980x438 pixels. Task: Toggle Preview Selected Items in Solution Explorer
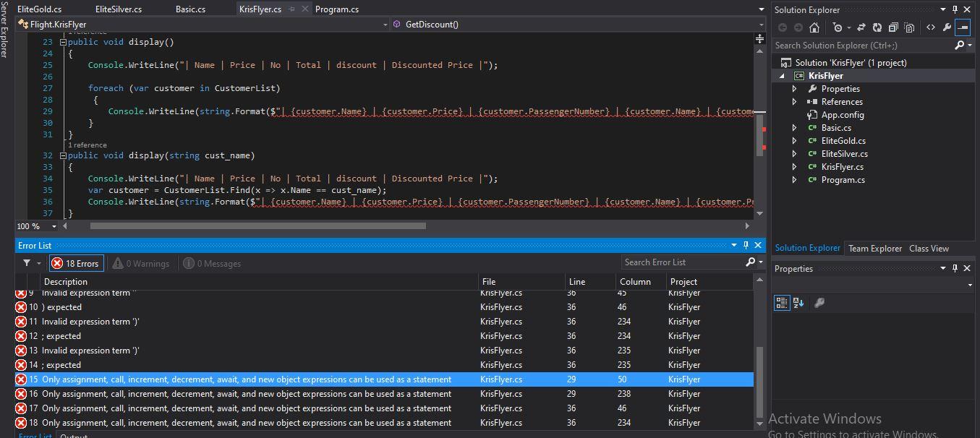point(963,27)
